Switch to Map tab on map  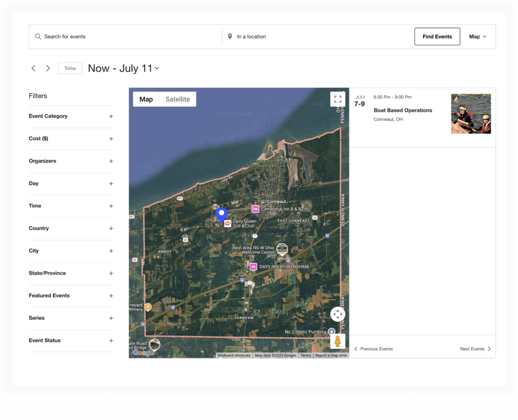146,99
